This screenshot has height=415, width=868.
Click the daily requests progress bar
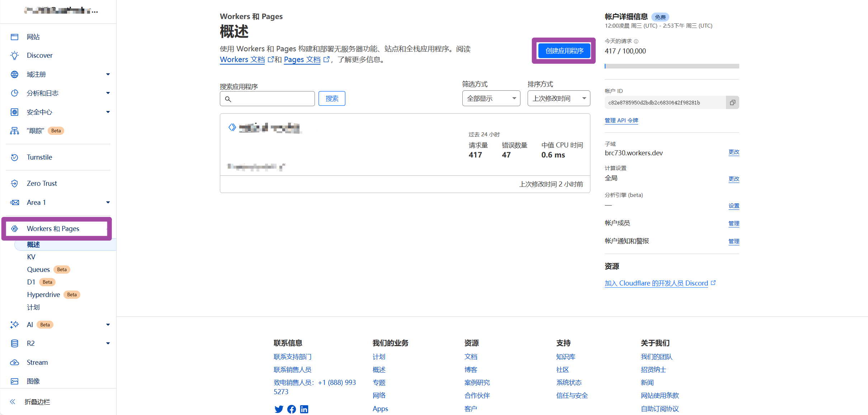(x=672, y=66)
